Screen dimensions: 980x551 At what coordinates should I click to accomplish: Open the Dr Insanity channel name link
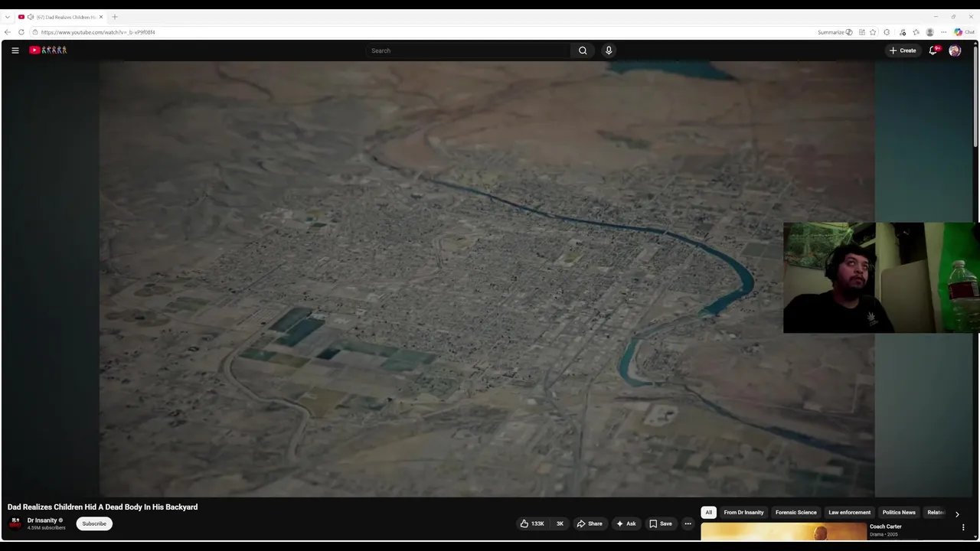[x=42, y=520]
